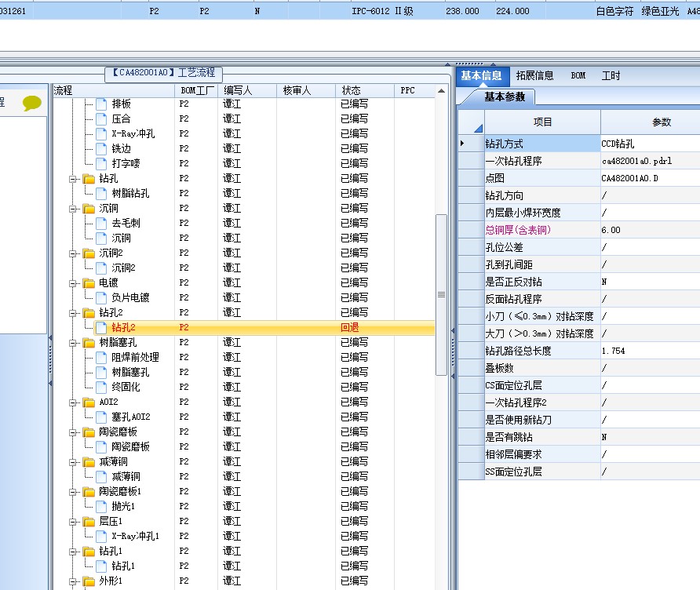The image size is (700, 590).
Task: Sort by the 流程 column header
Action: click(113, 90)
